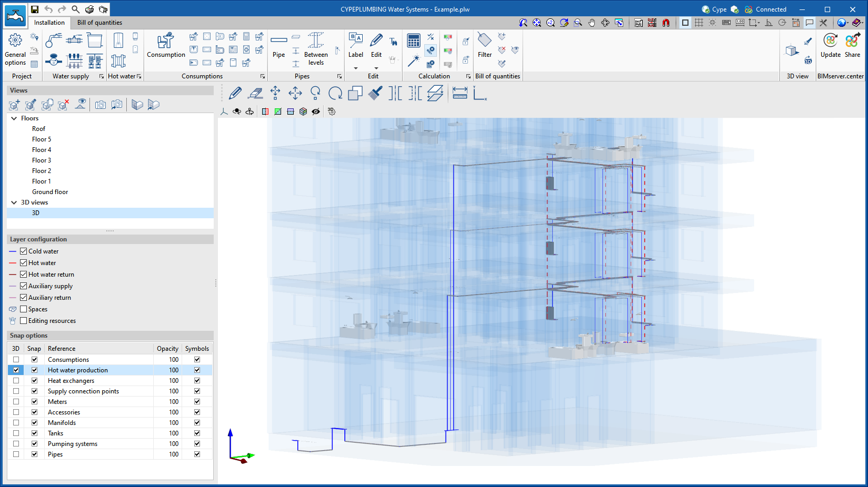Viewport: 868px width, 487px height.
Task: Select the Floor 3 view
Action: click(x=42, y=160)
